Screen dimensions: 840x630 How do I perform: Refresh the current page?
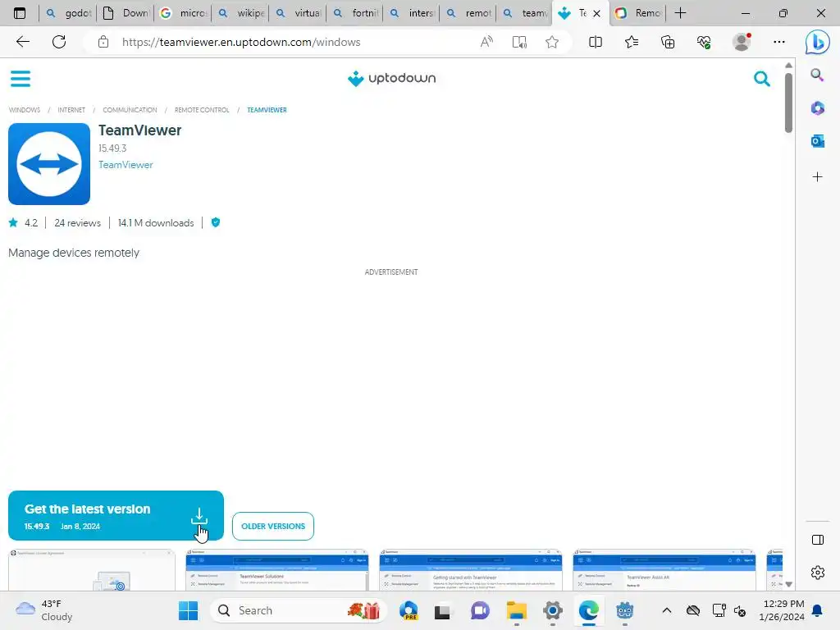click(x=59, y=42)
